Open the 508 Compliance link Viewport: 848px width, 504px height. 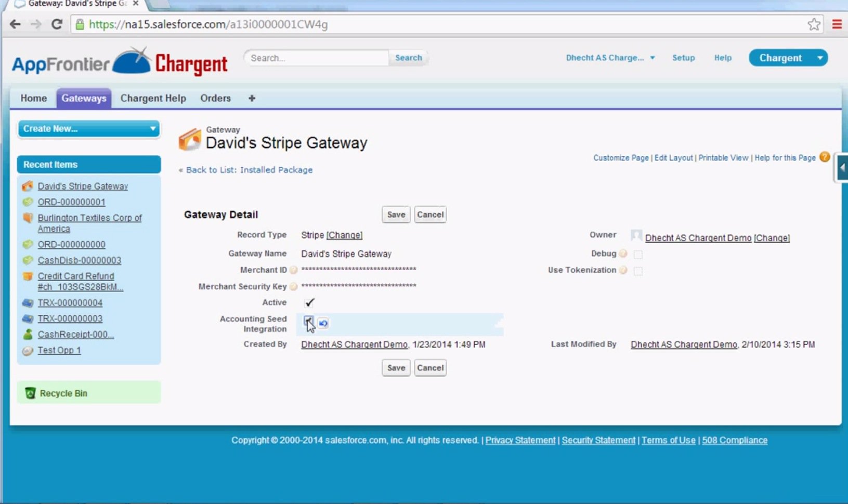(735, 440)
